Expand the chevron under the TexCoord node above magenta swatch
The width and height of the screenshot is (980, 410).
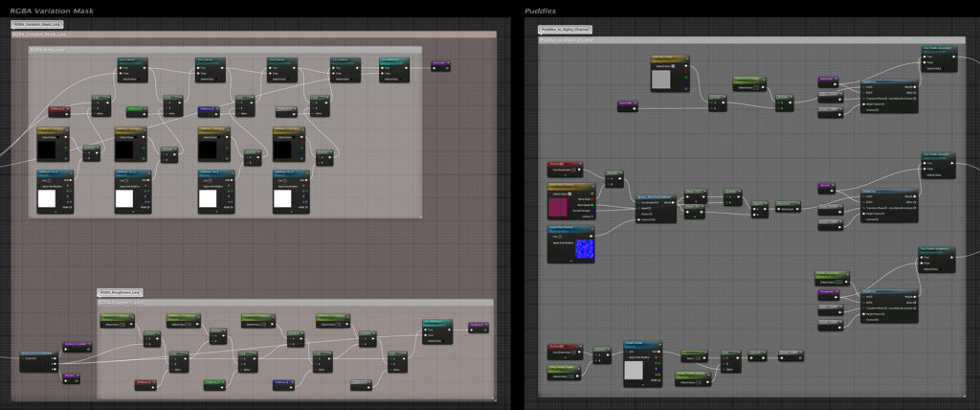(565, 174)
